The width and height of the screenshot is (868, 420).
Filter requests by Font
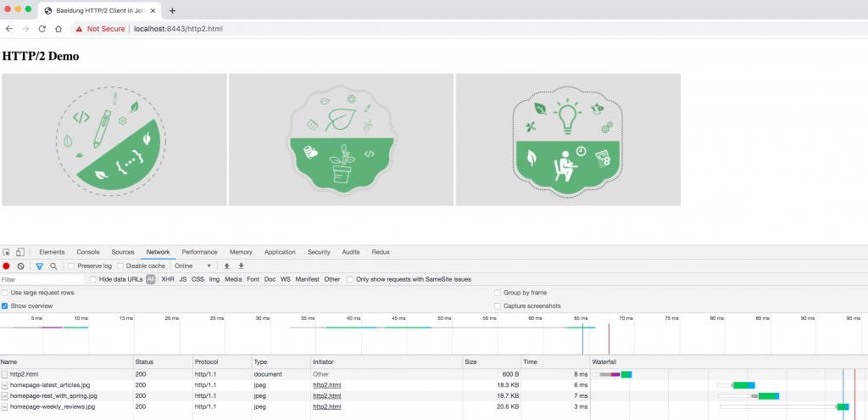[x=253, y=279]
